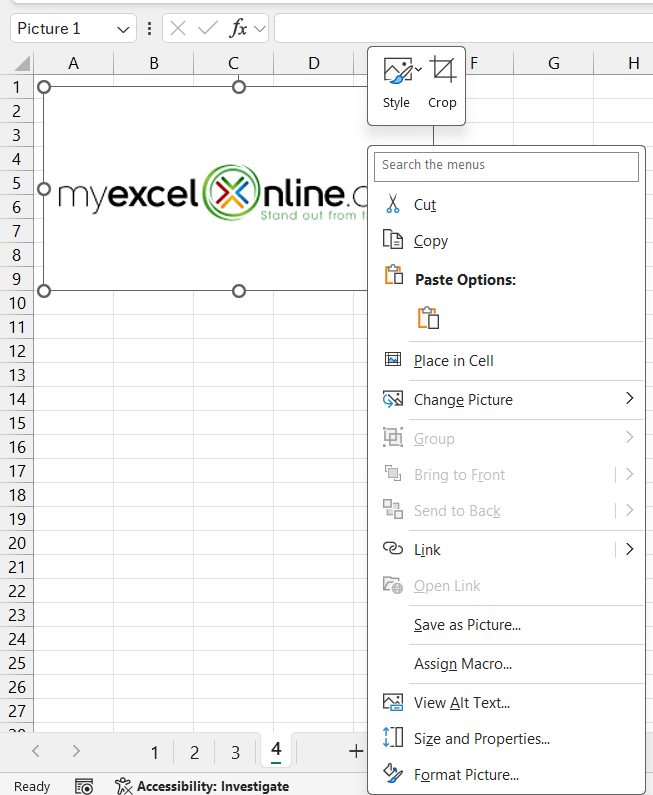Click the Ready status text
The image size is (653, 795).
pos(32,786)
